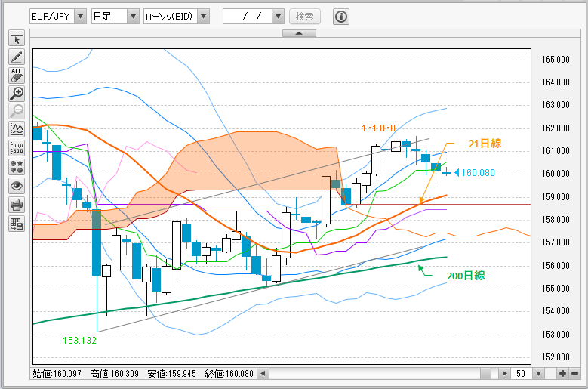
Task: Click the minus zoom button
Action: point(574,374)
